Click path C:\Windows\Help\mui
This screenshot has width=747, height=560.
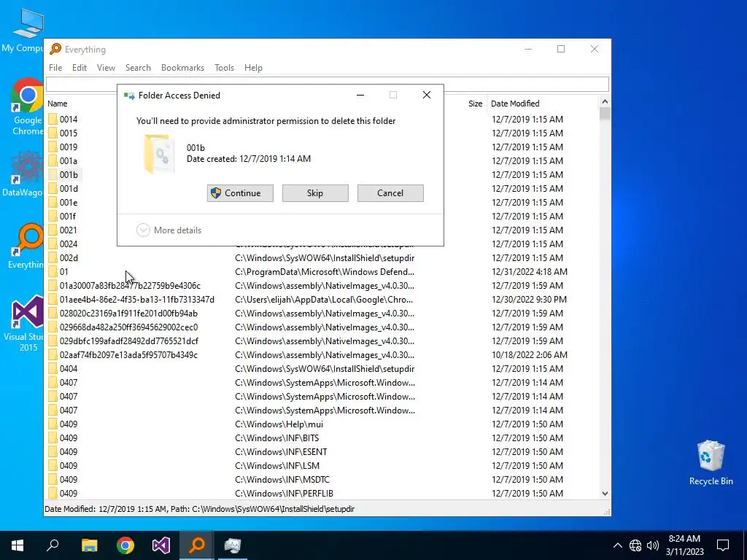[x=279, y=424]
